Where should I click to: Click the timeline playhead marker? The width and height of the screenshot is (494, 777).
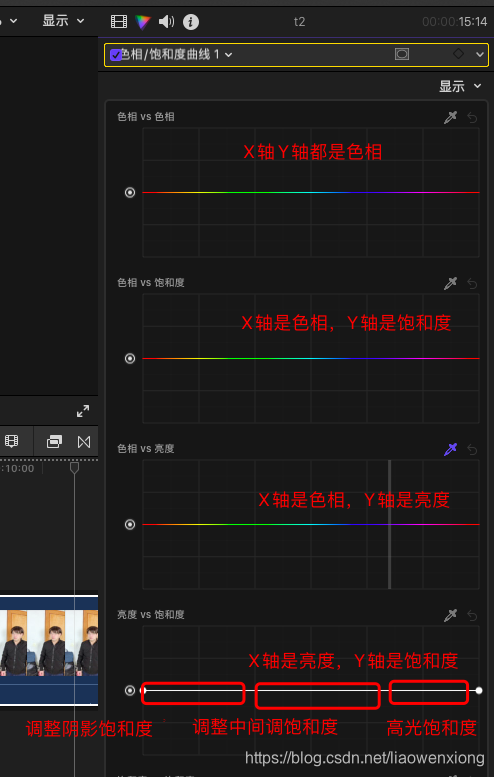74,467
